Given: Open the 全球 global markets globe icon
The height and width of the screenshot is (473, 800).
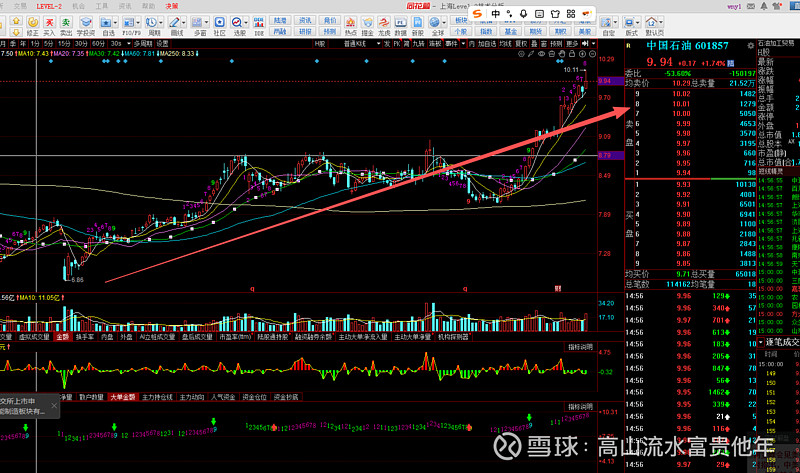Looking at the screenshot, I should tap(435, 22).
